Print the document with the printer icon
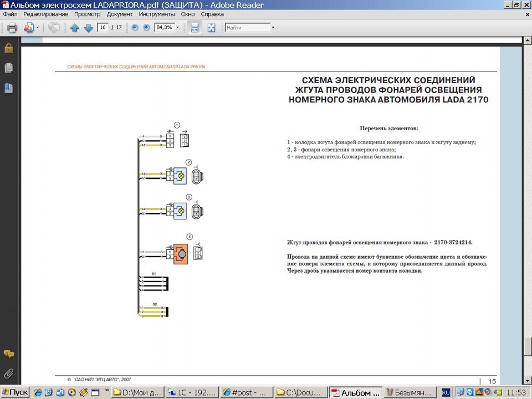 click(x=12, y=28)
